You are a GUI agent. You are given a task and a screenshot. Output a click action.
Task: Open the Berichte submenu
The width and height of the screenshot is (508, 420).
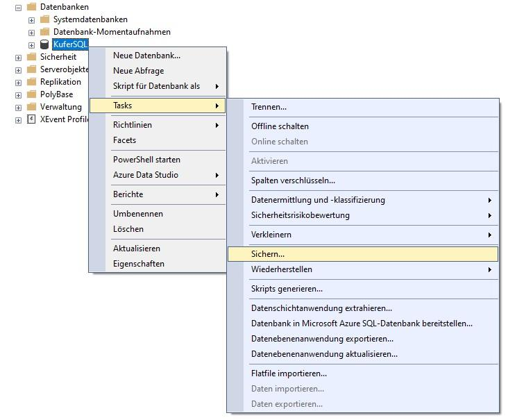(x=158, y=194)
